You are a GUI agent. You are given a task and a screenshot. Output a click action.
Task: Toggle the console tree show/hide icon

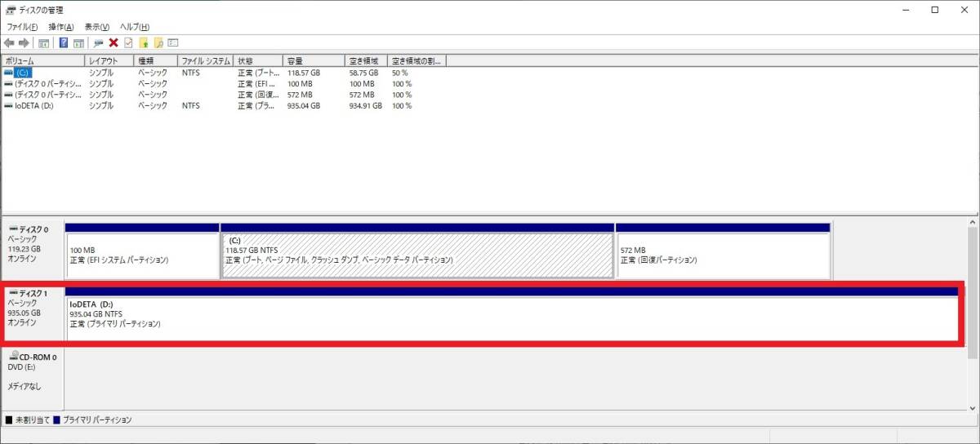[x=44, y=42]
